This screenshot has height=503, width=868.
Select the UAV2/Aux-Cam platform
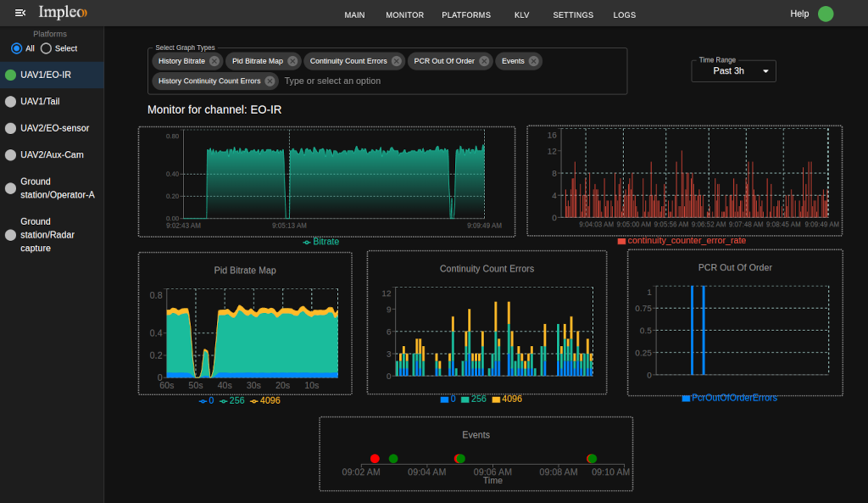tap(52, 154)
